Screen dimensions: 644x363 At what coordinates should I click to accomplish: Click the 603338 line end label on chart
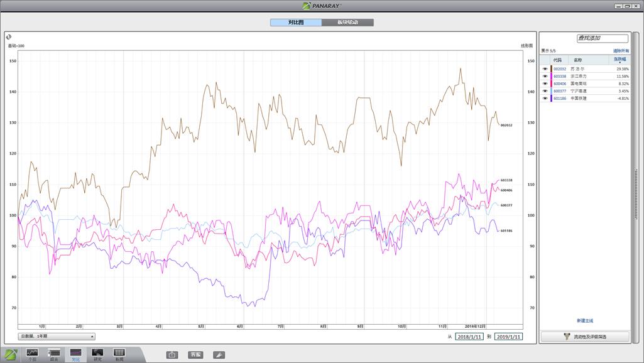click(506, 180)
